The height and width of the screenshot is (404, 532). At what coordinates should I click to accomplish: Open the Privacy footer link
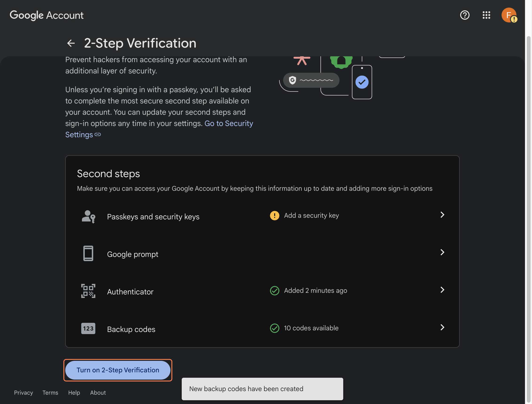tap(23, 393)
